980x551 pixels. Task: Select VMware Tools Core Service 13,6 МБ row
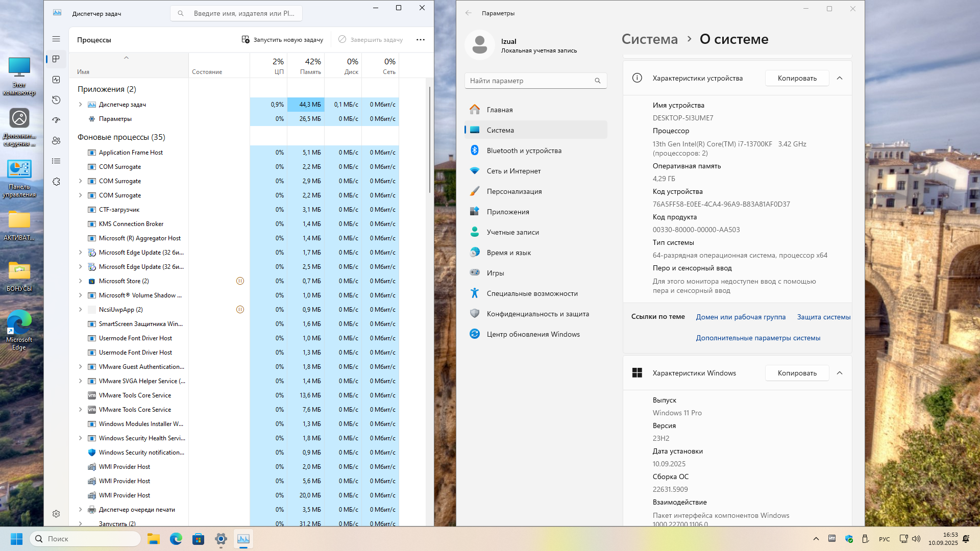point(234,395)
